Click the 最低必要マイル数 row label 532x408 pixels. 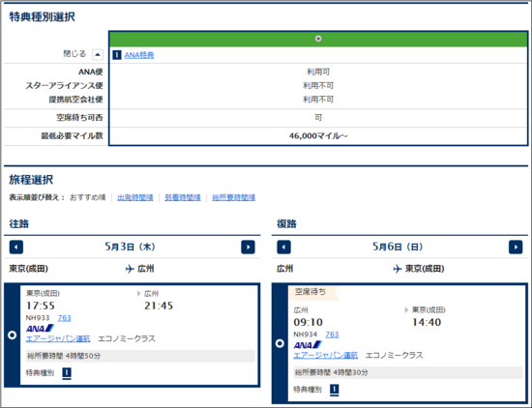72,136
